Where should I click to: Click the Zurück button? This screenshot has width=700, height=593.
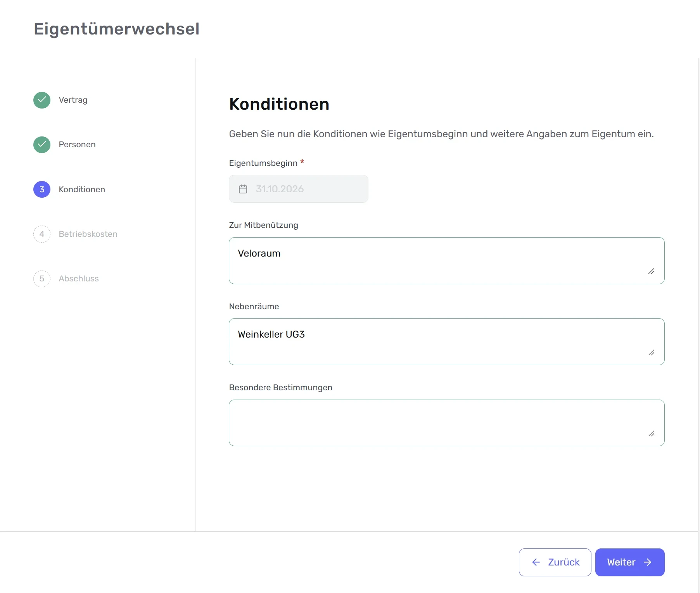(x=555, y=562)
